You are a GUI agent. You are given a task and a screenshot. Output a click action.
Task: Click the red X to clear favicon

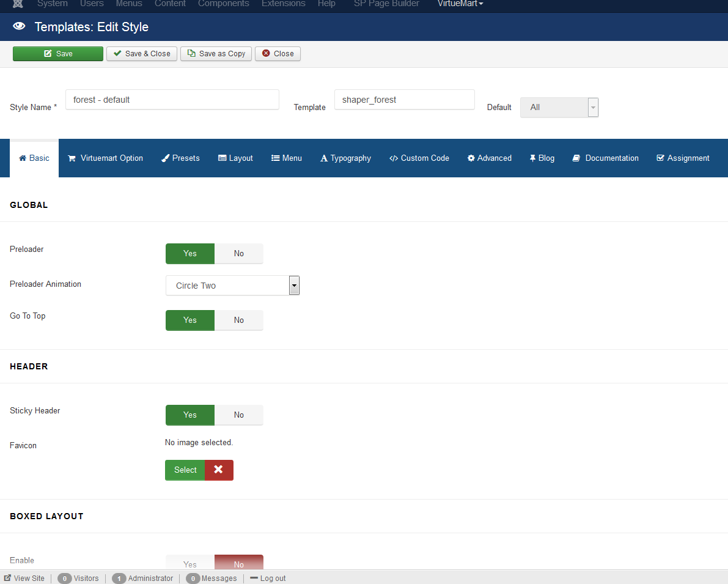pyautogui.click(x=219, y=470)
